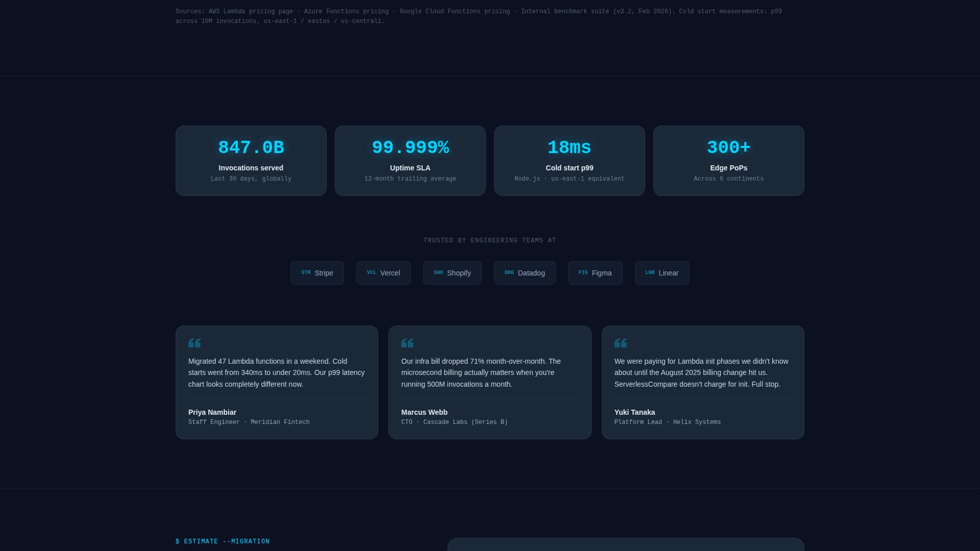Click 'Last 30 days, globally' caption
Screen dimensions: 980x551
[x=251, y=179]
